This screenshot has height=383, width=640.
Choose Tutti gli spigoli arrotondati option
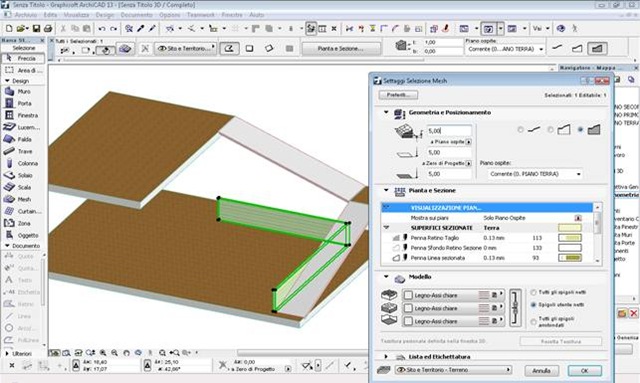tap(533, 322)
